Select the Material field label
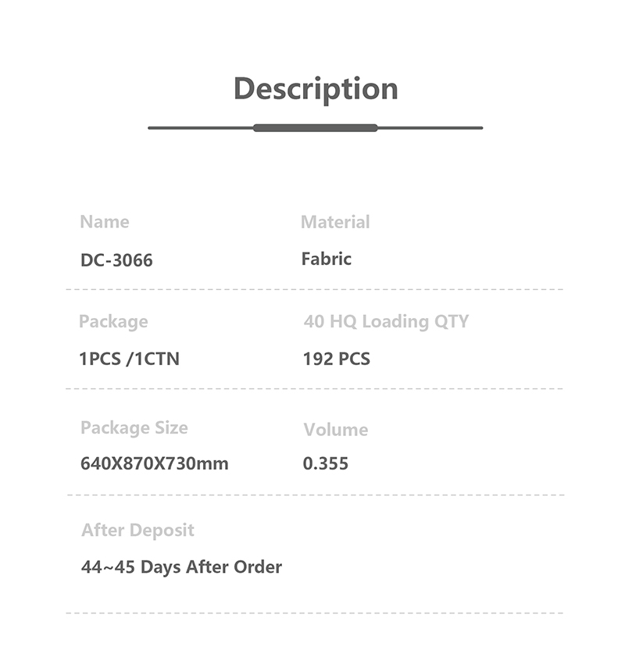The height and width of the screenshot is (672, 625). point(335,222)
